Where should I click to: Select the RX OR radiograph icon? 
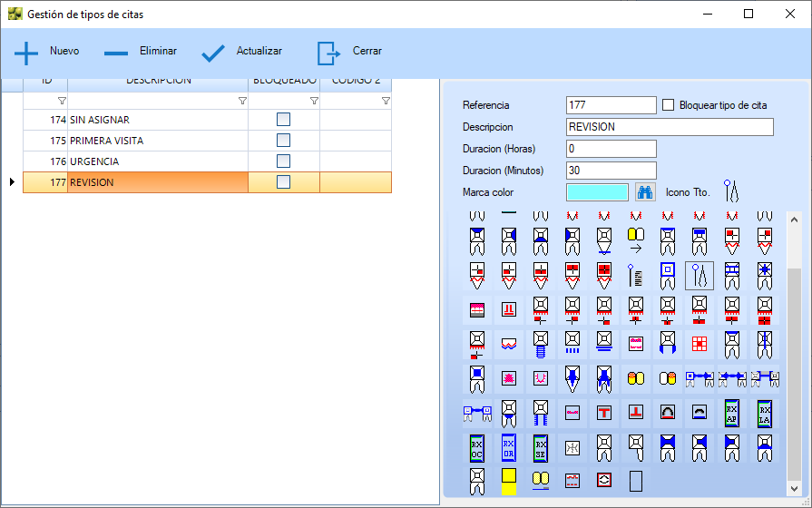pyautogui.click(x=509, y=448)
